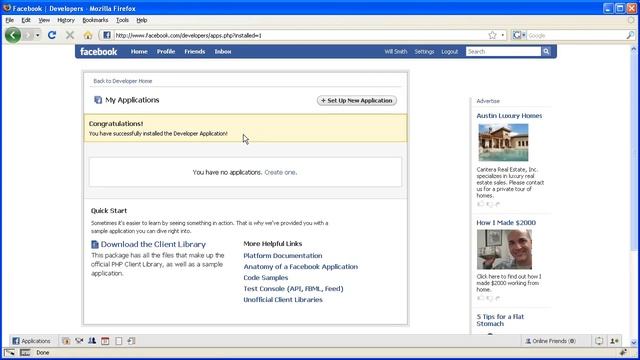
Task: Click the luxury home ad thumbnail
Action: click(x=503, y=142)
